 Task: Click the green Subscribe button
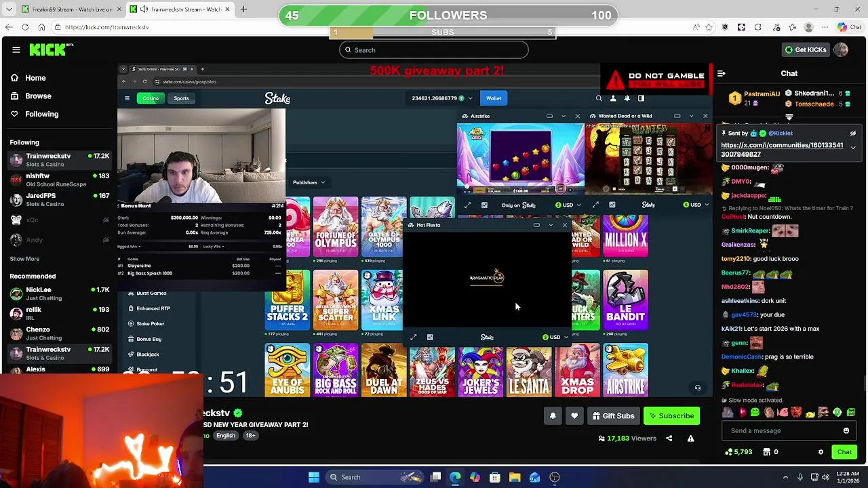[671, 415]
